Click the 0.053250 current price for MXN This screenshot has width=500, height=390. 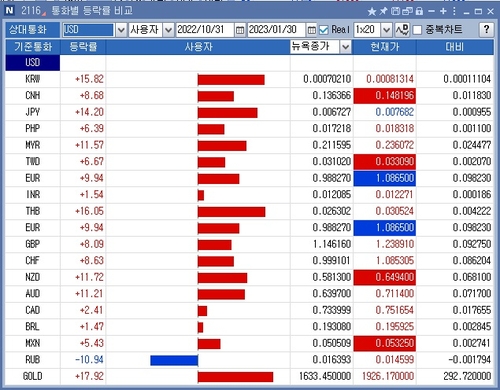(385, 343)
